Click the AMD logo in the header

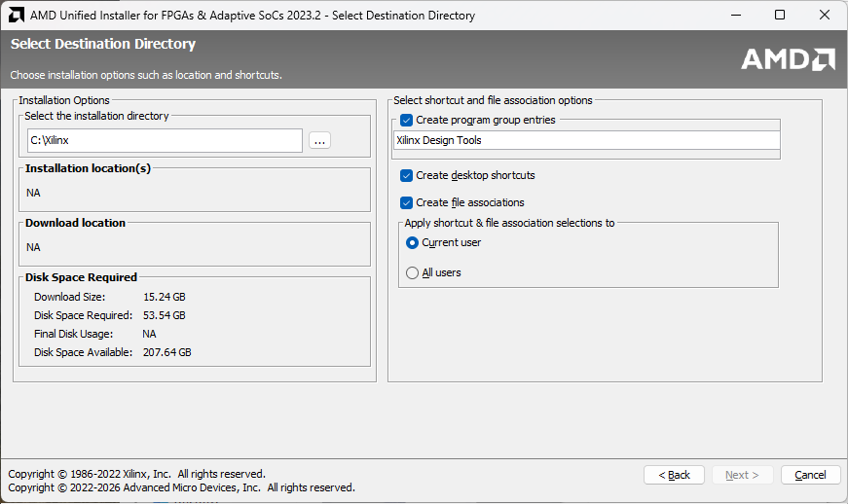point(788,58)
